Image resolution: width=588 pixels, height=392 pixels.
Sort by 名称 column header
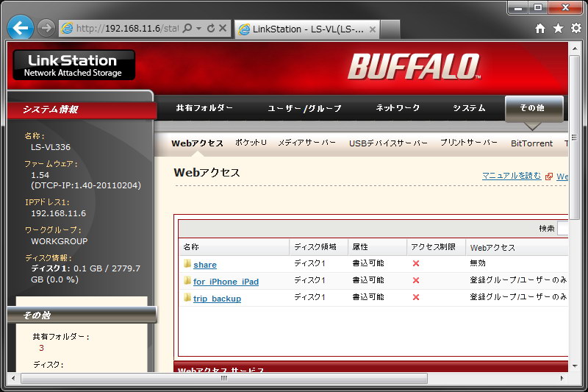234,247
